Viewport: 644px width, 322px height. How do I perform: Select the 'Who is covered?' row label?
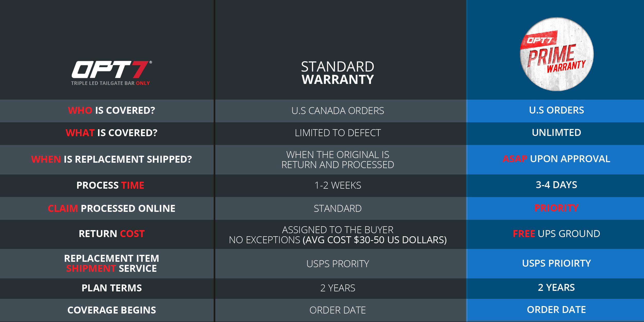(112, 110)
